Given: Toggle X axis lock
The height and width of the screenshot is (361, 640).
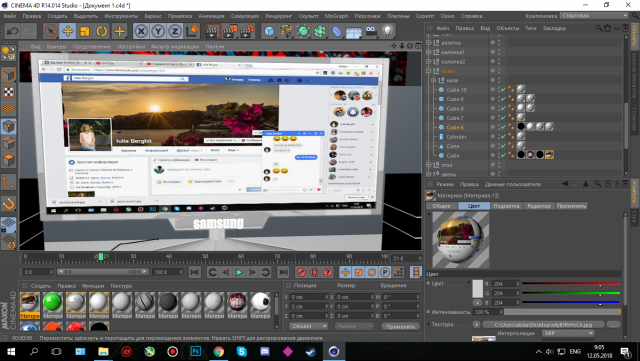Looking at the screenshot, I should 141,31.
